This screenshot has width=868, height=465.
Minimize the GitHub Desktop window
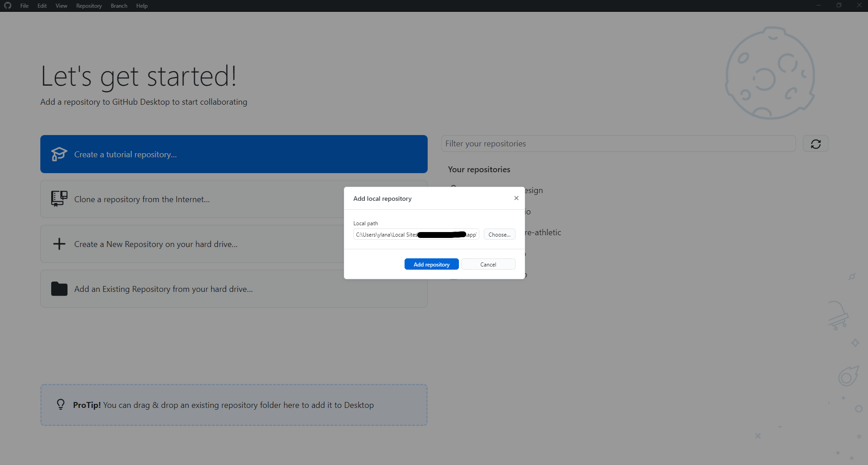click(x=818, y=5)
